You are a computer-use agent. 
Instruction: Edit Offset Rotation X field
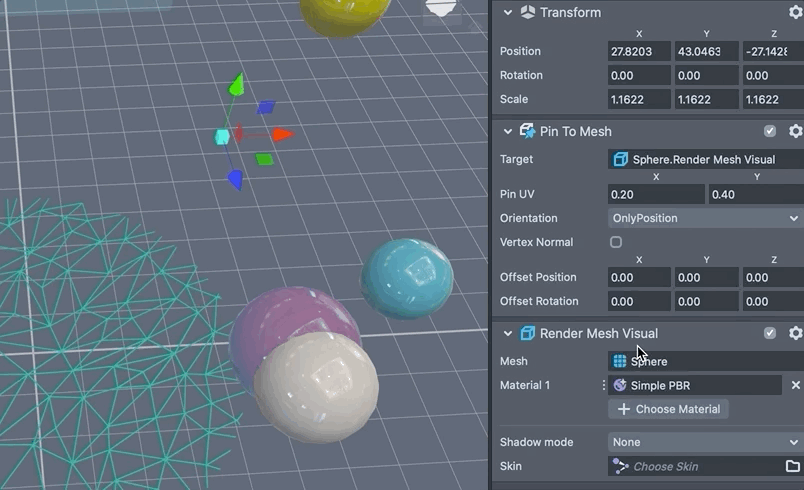(639, 301)
